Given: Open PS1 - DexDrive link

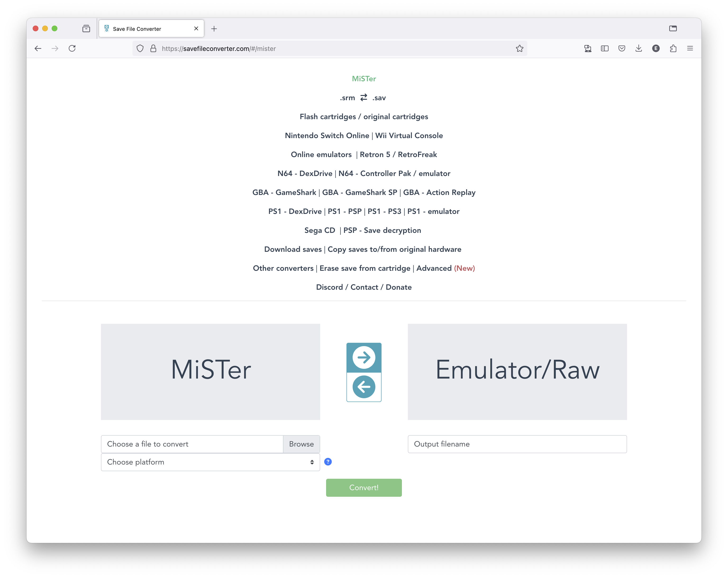Looking at the screenshot, I should click(295, 211).
